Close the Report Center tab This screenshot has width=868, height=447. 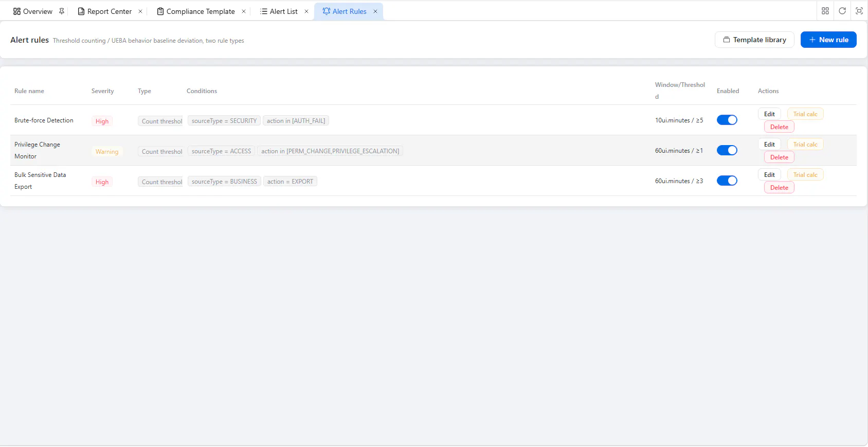140,11
